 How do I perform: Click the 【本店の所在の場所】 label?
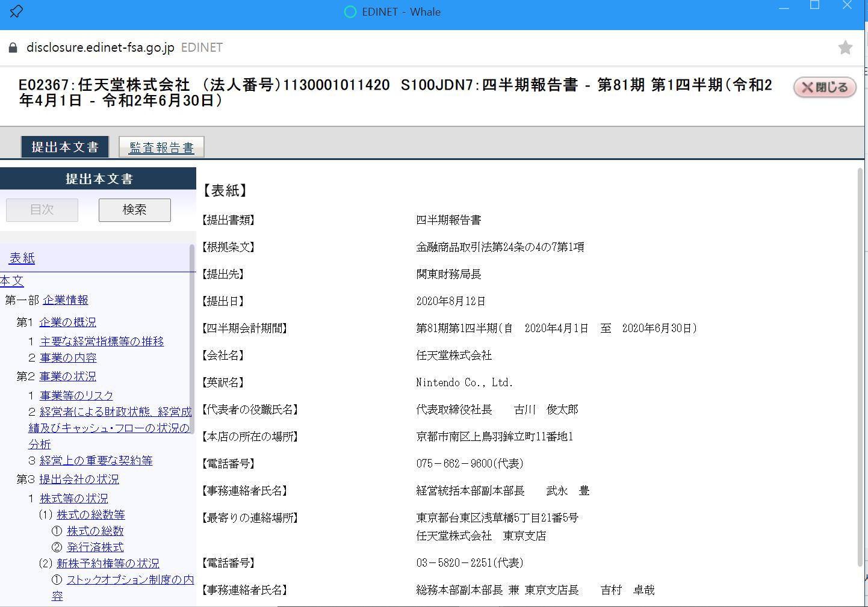coord(250,437)
